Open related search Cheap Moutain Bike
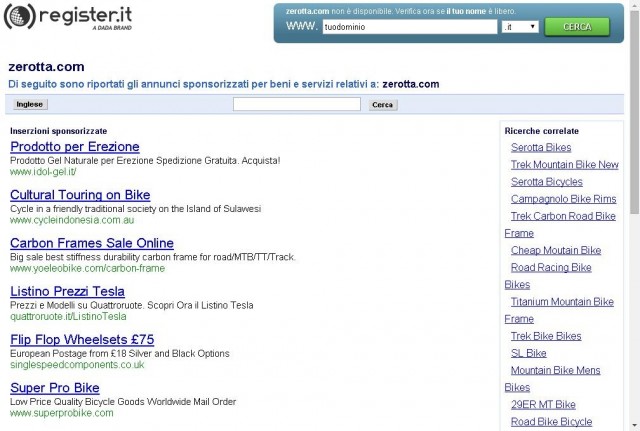Screen dimensions: 640x431 (556, 250)
